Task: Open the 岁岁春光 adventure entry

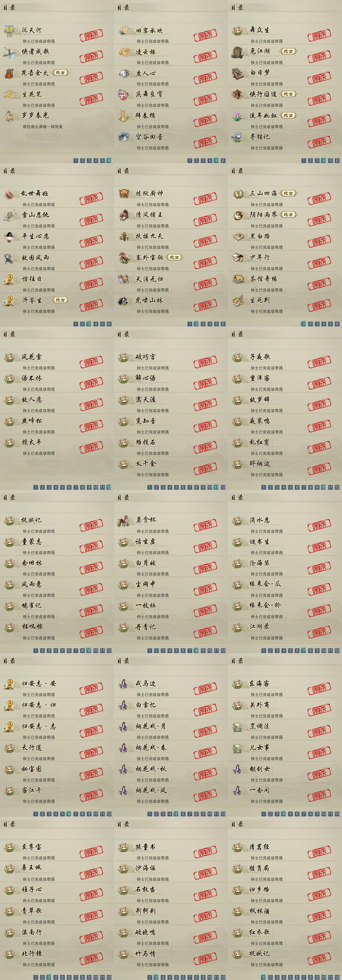Action: coord(35,115)
